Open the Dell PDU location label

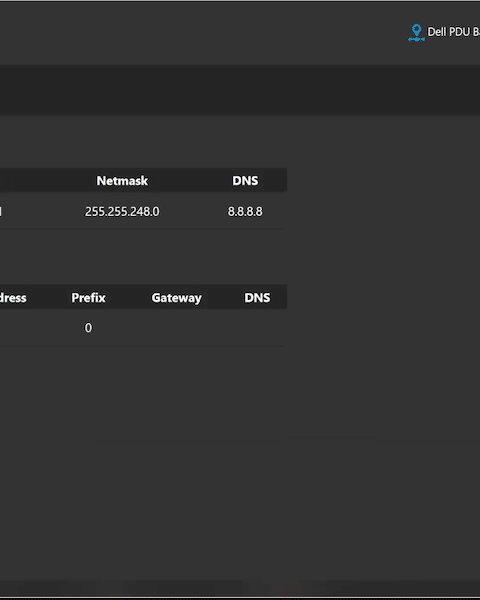point(453,32)
